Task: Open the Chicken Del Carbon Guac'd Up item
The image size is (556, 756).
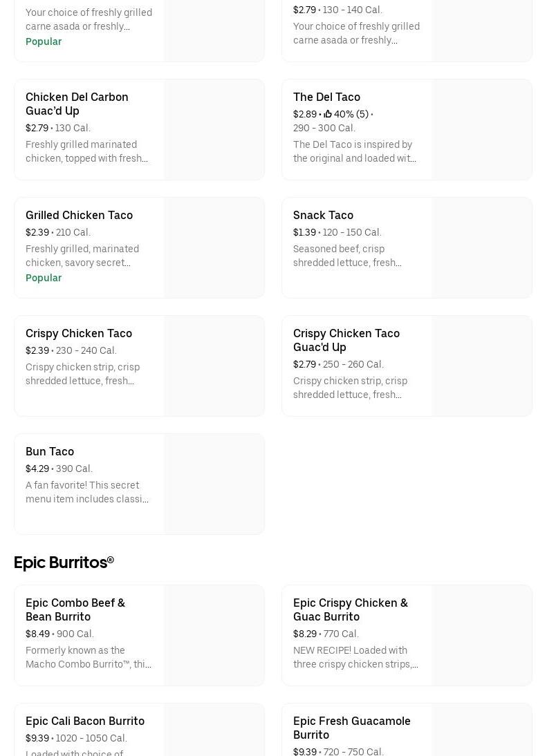Action: [x=77, y=104]
